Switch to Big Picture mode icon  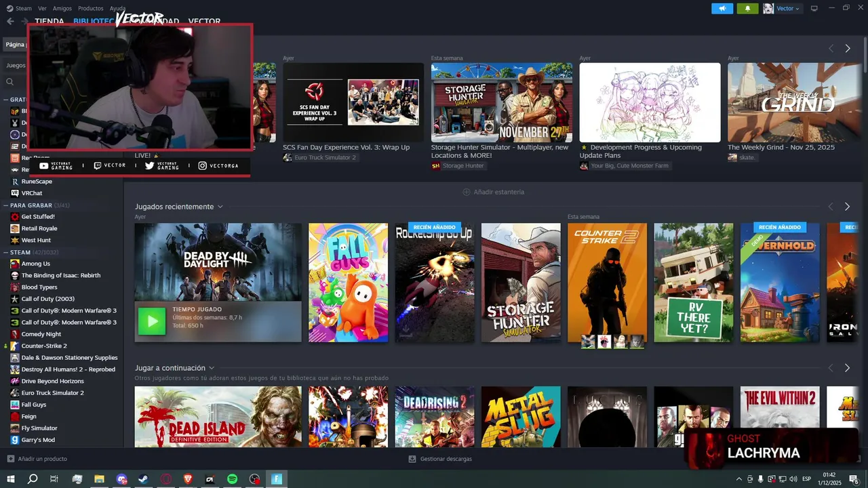click(814, 8)
